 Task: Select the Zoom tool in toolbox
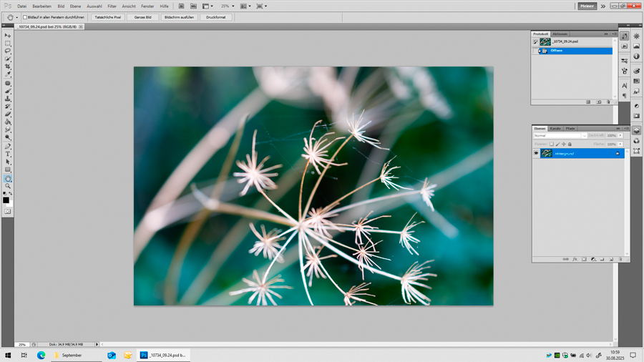pyautogui.click(x=8, y=186)
